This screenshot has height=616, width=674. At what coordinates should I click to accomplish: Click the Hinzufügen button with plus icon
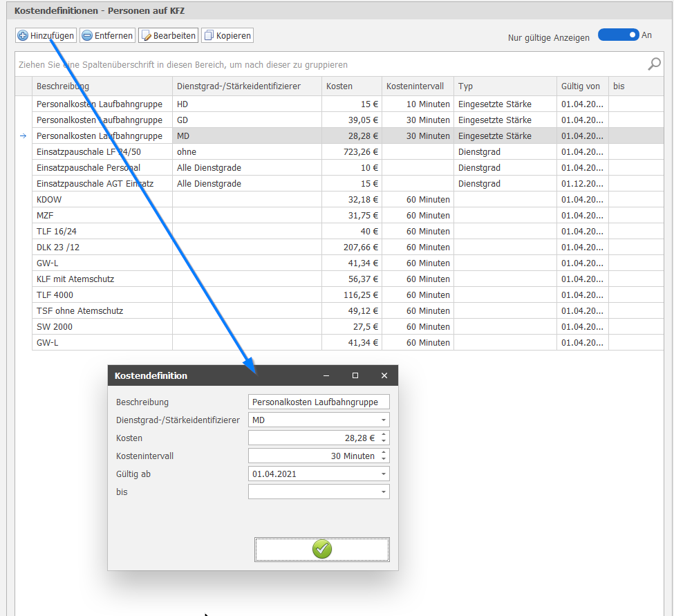[x=46, y=35]
